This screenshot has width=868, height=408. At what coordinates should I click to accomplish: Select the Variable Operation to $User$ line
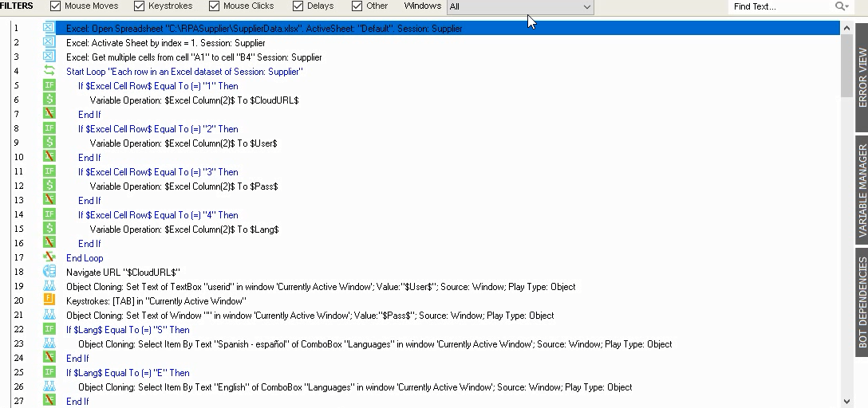(x=183, y=143)
